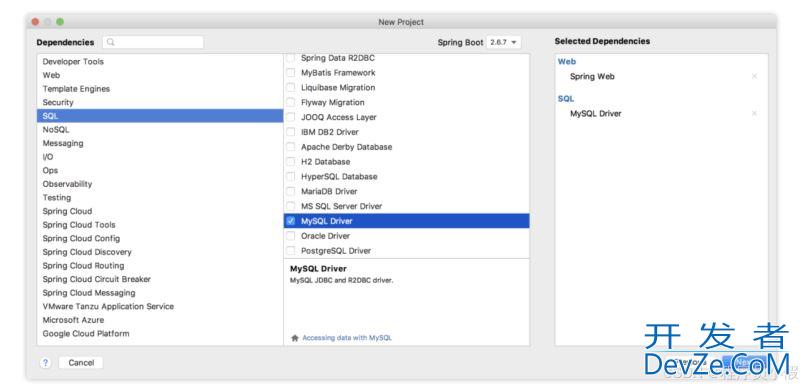Check the PostgreSQL Driver checkbox
This screenshot has width=800, height=386.
[290, 250]
